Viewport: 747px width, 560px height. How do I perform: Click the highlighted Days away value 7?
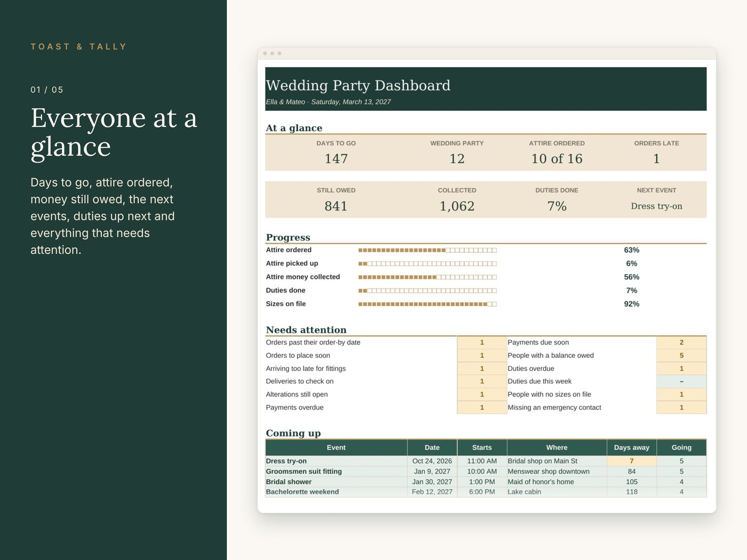coord(632,461)
